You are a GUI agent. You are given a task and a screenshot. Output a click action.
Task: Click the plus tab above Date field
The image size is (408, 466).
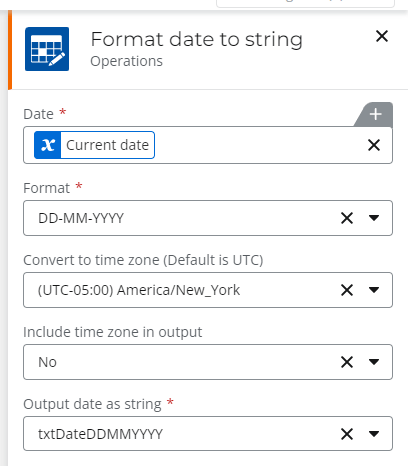tap(375, 114)
